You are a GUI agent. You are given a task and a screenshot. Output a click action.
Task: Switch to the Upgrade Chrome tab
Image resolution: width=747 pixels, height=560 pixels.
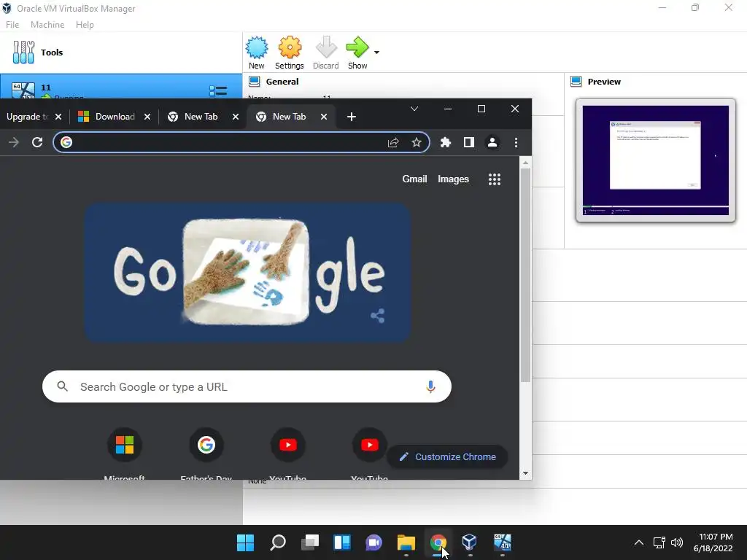click(27, 117)
